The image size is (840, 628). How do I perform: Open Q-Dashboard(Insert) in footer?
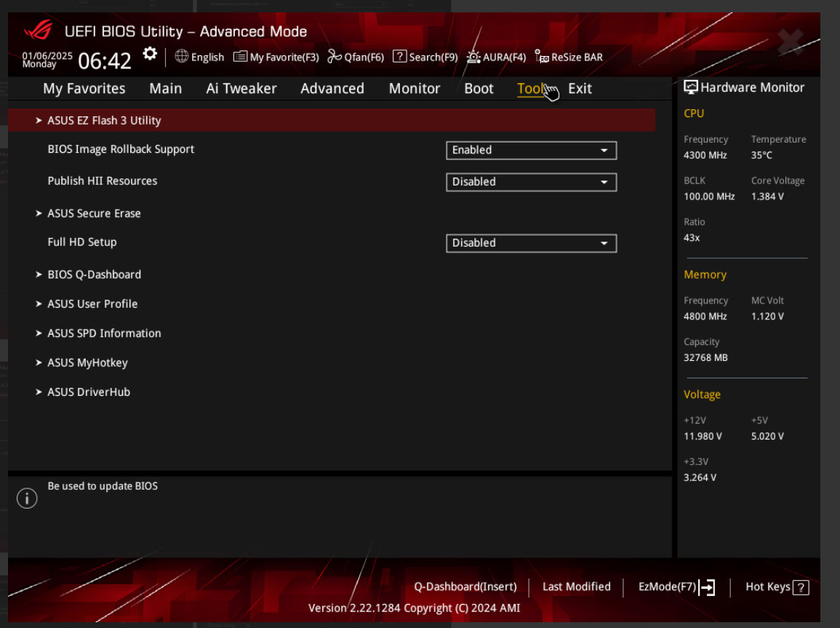[x=465, y=587]
